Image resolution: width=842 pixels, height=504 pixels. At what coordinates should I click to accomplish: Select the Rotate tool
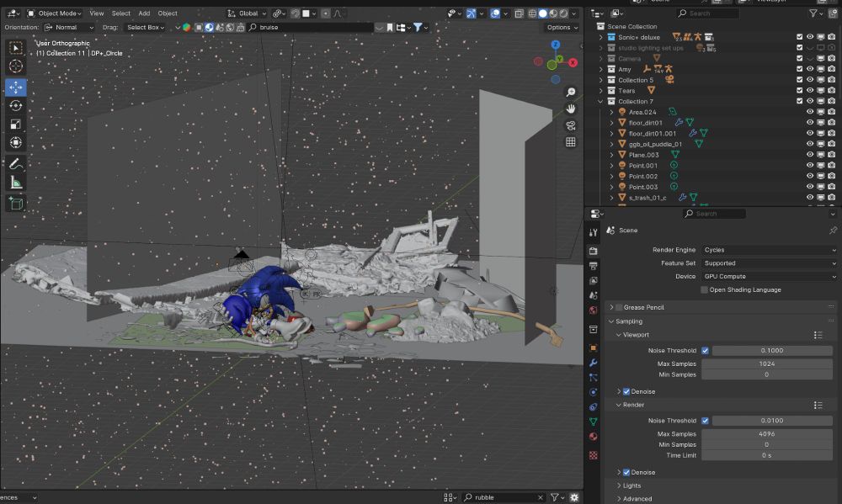click(x=15, y=106)
